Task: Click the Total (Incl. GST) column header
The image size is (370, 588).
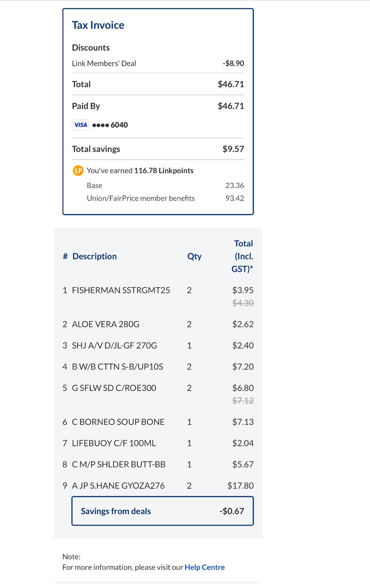Action: pos(243,256)
